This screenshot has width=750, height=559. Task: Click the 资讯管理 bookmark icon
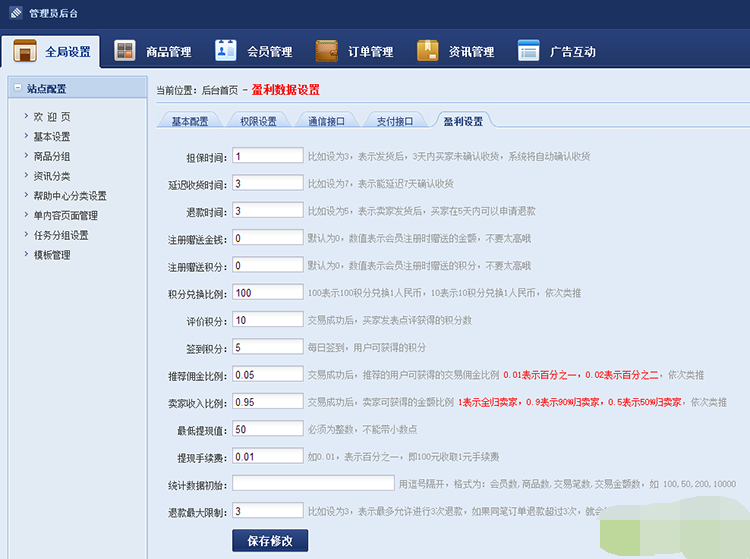(x=428, y=51)
